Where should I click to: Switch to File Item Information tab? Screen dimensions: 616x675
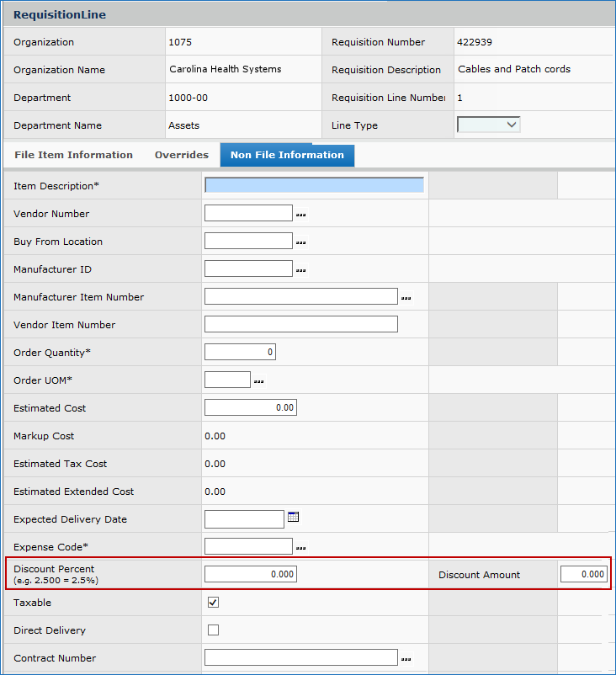[73, 155]
